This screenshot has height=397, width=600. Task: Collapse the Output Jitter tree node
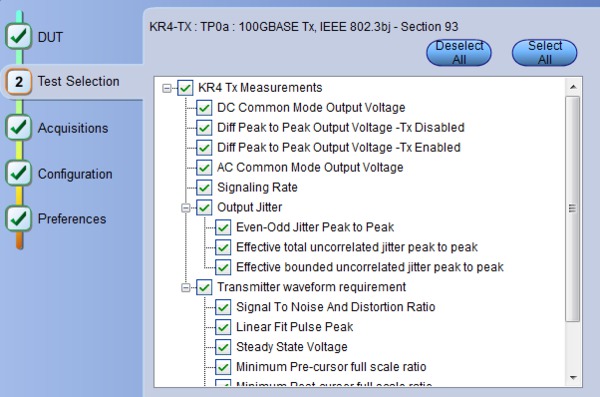pyautogui.click(x=186, y=208)
